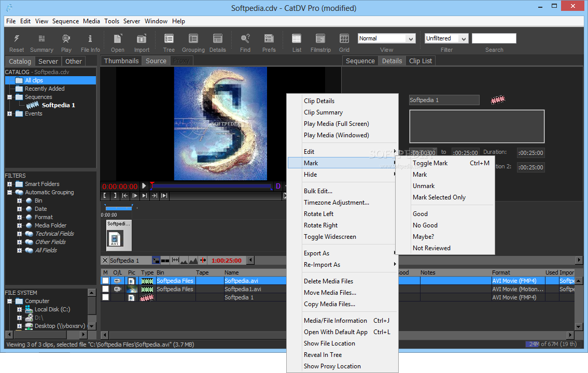The image size is (588, 373).
Task: Click the Reset toolbar icon
Action: 17,38
